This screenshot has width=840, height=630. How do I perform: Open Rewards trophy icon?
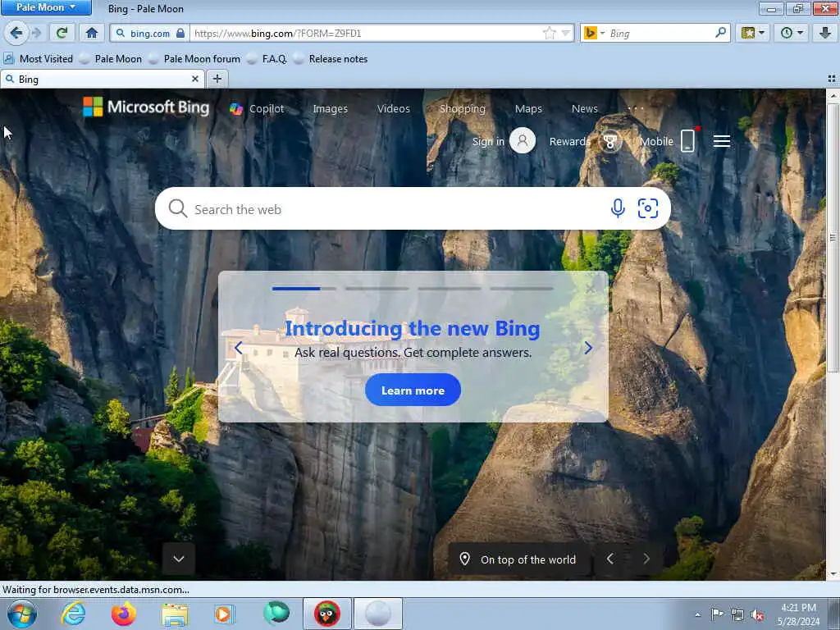[610, 141]
